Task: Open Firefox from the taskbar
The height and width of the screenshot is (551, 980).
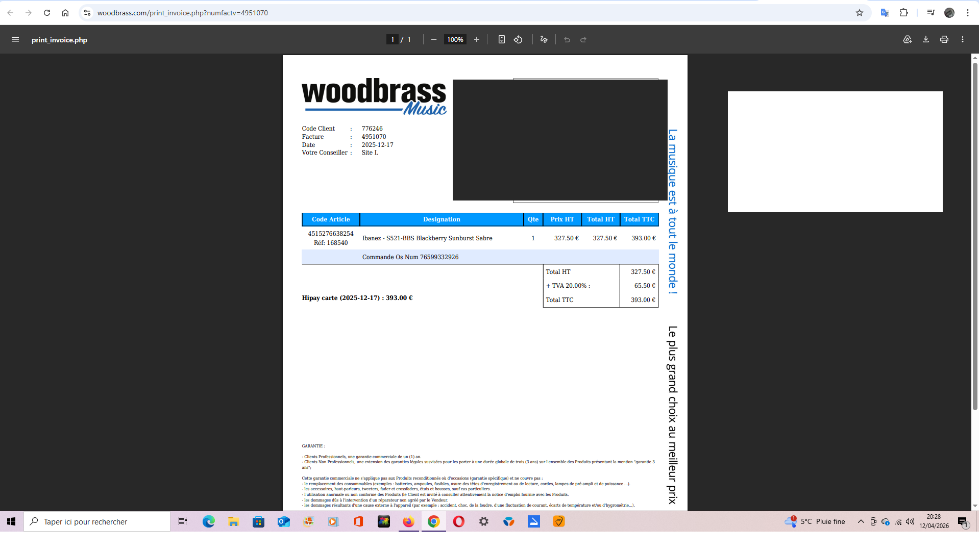Action: point(408,521)
